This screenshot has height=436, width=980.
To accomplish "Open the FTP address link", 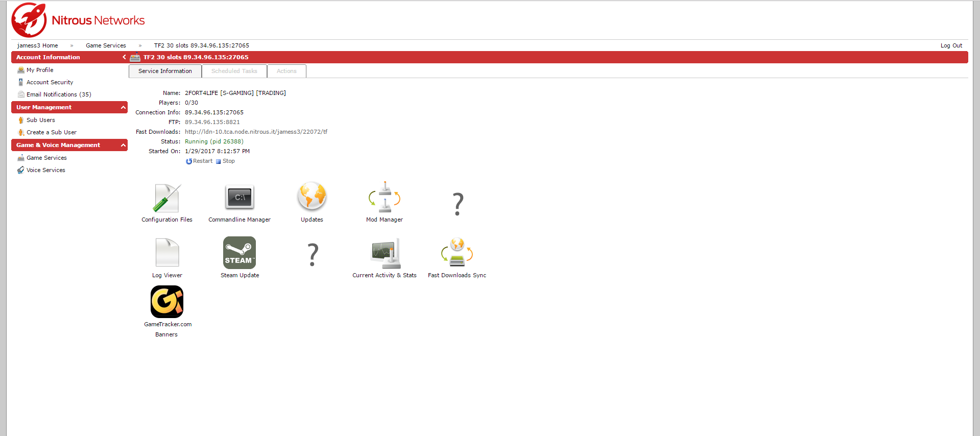I will coord(212,122).
